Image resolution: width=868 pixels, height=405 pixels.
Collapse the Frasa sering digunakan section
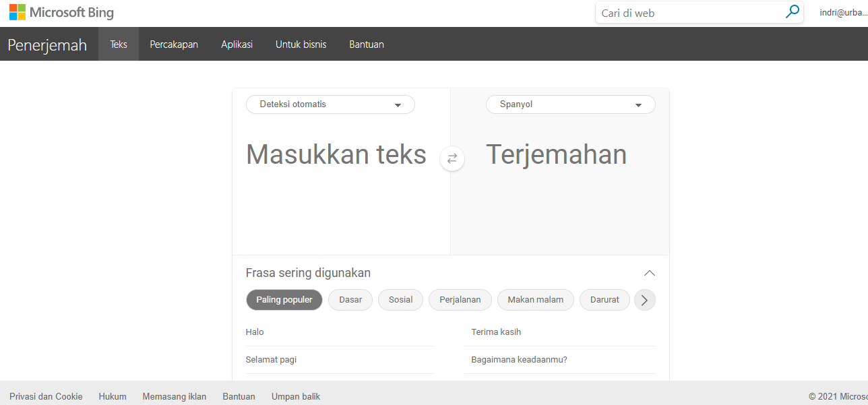(649, 273)
